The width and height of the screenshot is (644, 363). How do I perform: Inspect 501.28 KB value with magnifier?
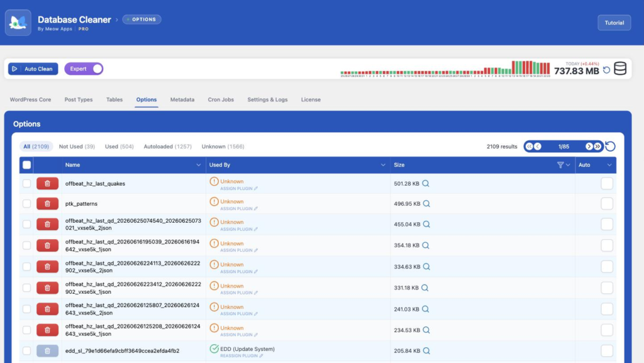(426, 184)
